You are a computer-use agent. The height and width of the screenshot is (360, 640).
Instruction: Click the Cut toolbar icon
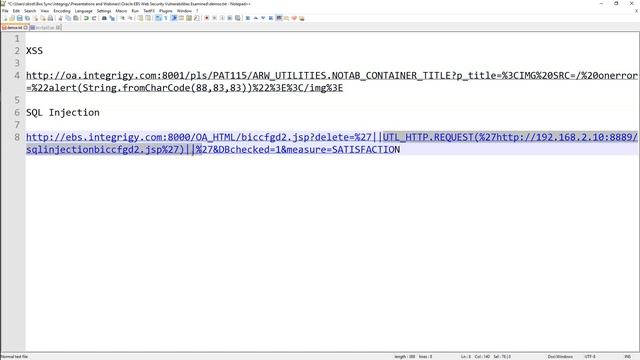click(60, 18)
